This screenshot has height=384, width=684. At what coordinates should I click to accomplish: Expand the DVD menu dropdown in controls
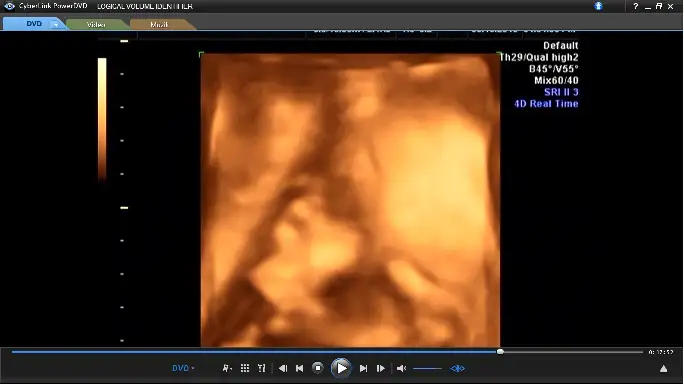[183, 368]
